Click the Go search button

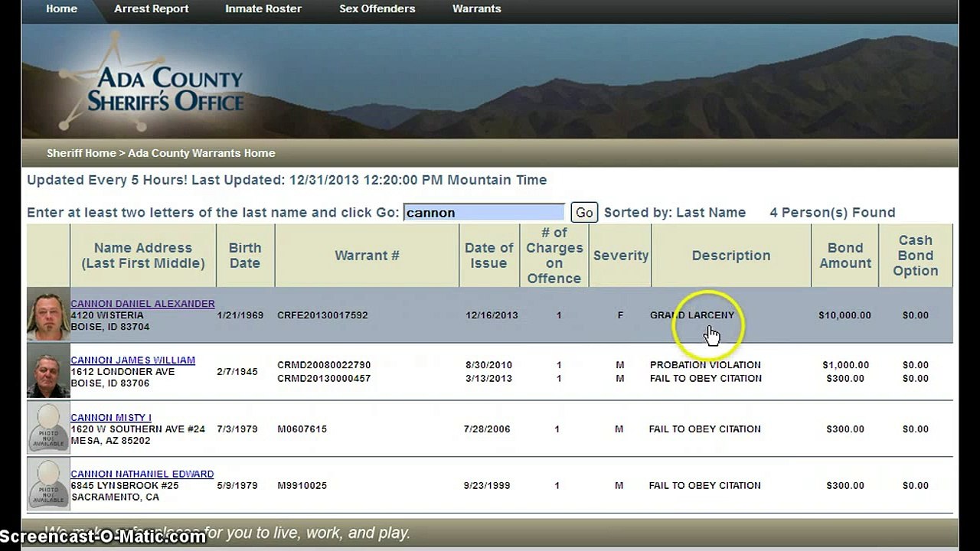[x=584, y=213]
